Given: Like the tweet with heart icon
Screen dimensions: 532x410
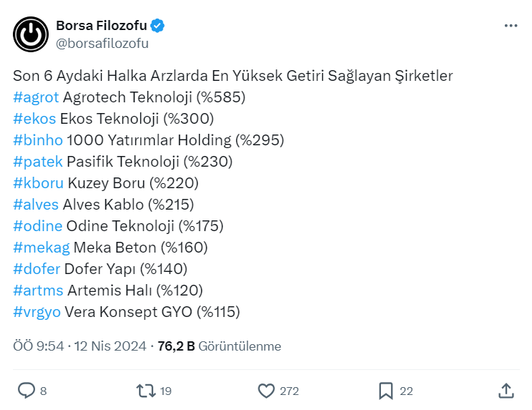Looking at the screenshot, I should (266, 391).
